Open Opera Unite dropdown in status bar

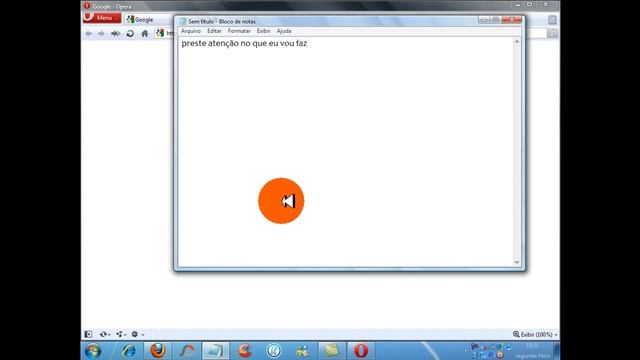click(121, 334)
